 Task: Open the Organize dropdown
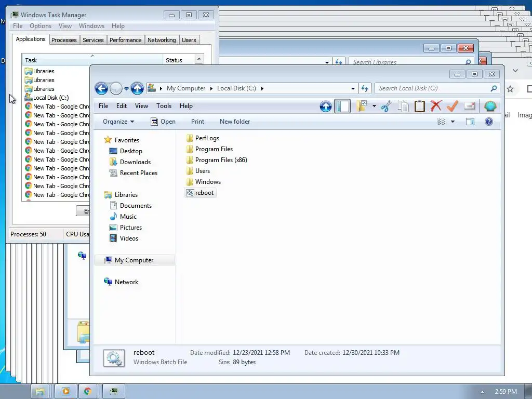118,122
